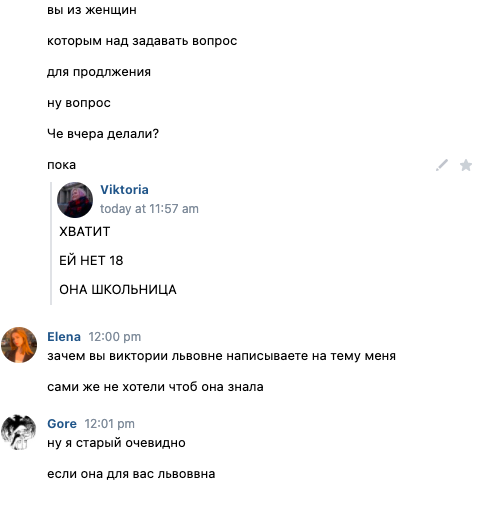The height and width of the screenshot is (506, 503).
Task: Click the 'today at 11:57 am' timestamp
Action: click(149, 209)
